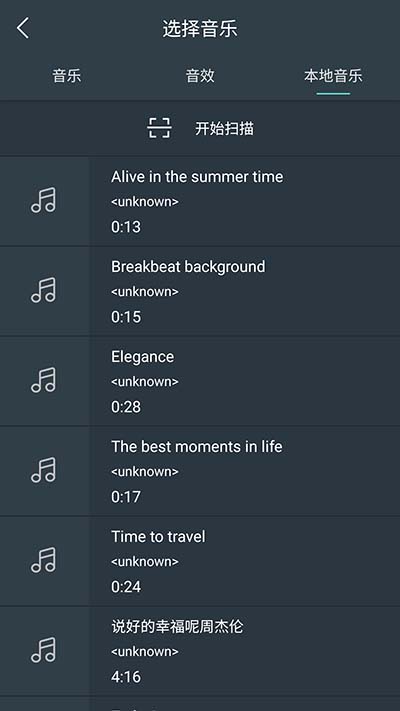Select the Alive in the summer time track
Image resolution: width=400 pixels, height=711 pixels.
(197, 176)
